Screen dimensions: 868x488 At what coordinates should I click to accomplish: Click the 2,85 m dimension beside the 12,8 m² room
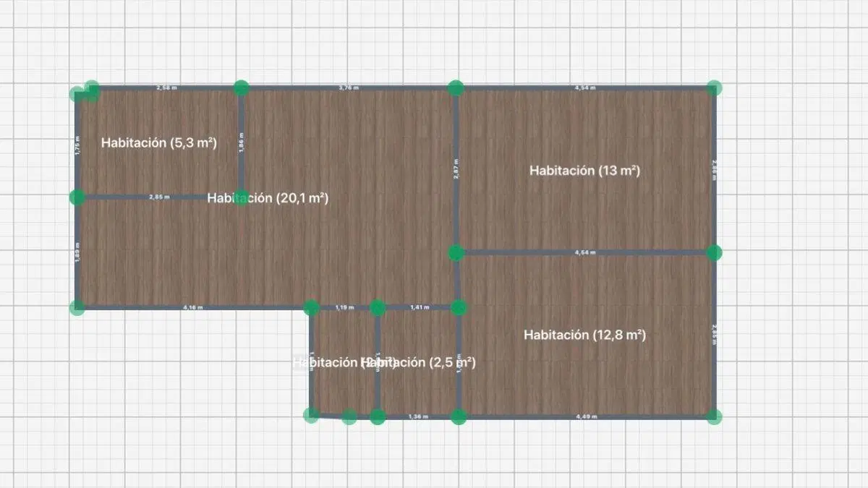coord(715,334)
